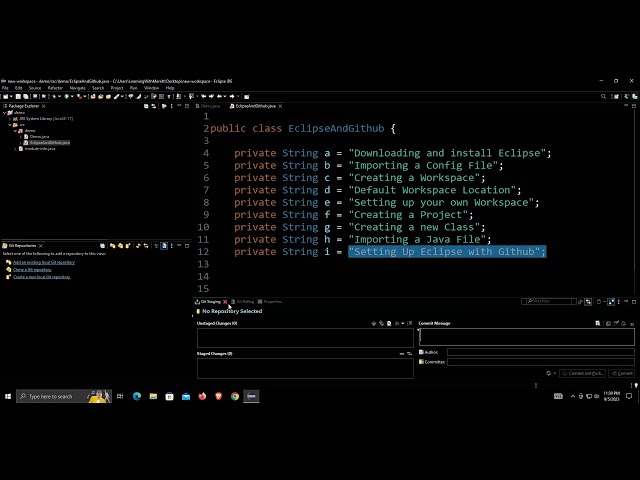Open the File menu
This screenshot has width=640, height=480.
pos(5,88)
